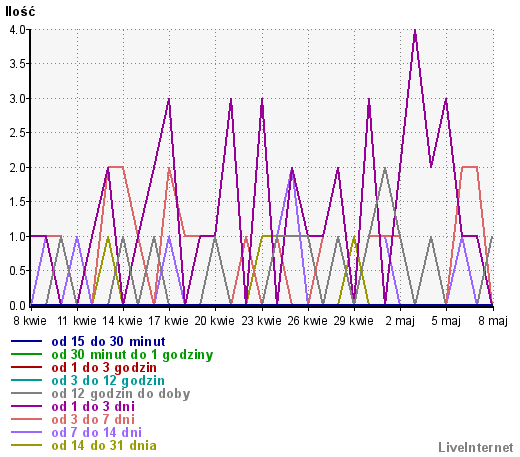The image size is (520, 457).
Task: Click the 'od 1 do 3 godzin' legend label
Action: pos(104,368)
